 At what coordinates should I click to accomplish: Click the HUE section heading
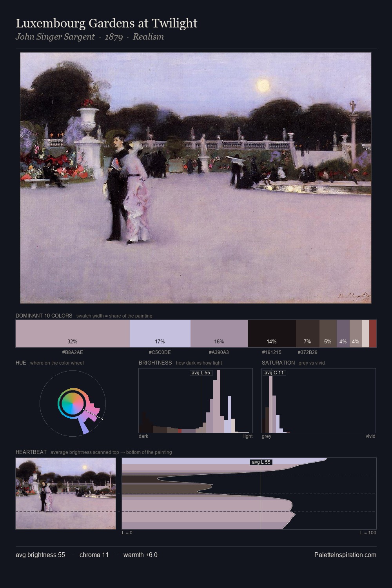[21, 363]
